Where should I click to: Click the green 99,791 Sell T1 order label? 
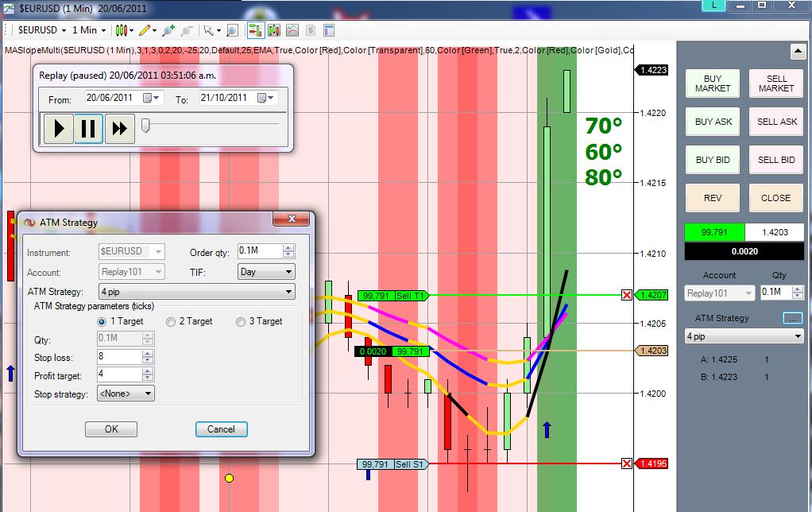click(x=392, y=296)
